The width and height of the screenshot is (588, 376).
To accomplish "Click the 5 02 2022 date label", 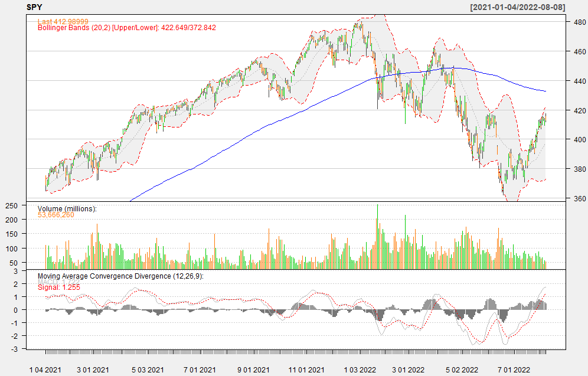I will 462,370.
